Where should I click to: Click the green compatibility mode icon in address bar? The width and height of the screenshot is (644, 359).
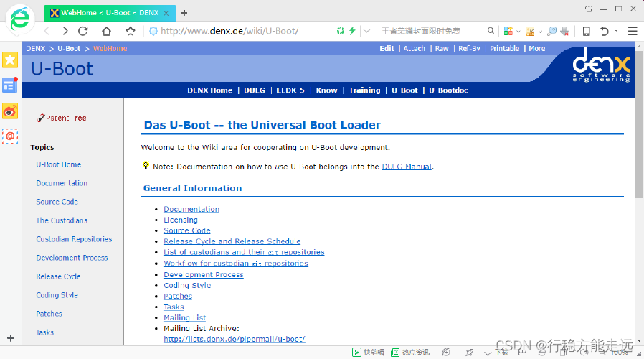(341, 31)
